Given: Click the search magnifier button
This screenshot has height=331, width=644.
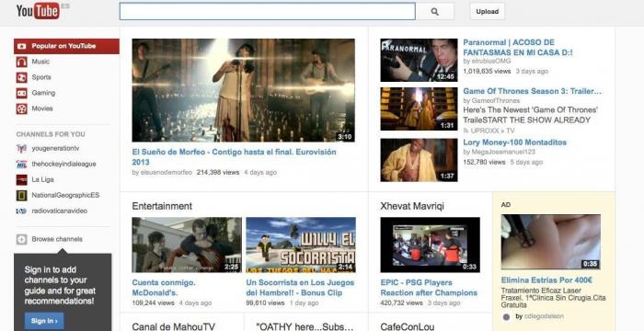Looking at the screenshot, I should (435, 12).
